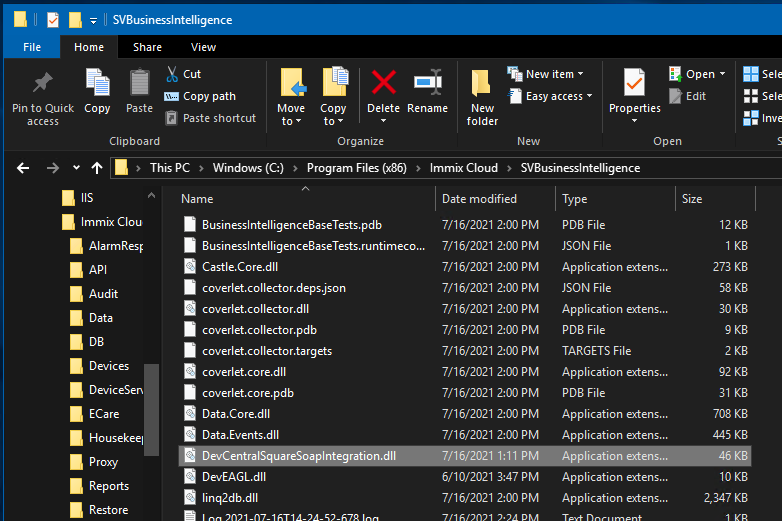
Task: Sort by the Name column header
Action: point(305,198)
